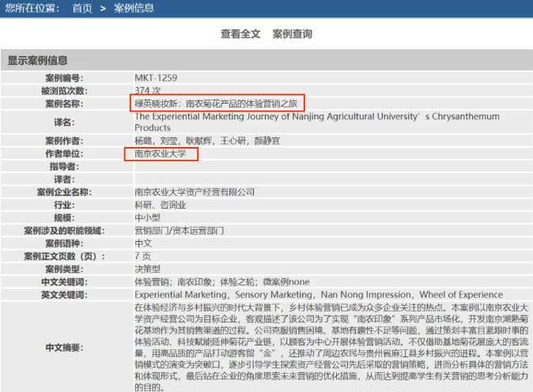This screenshot has height=392, width=533.
Task: Click the 首页 breadcrumb link
Action: pos(81,8)
